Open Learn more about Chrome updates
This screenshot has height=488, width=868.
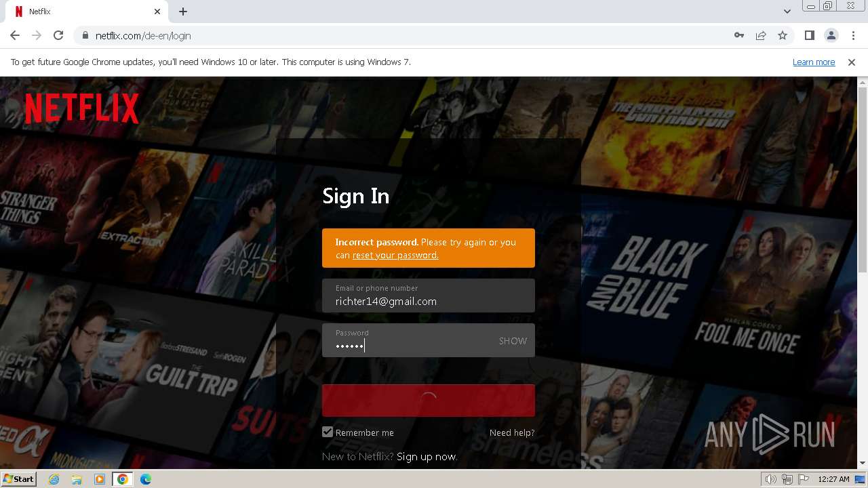point(814,62)
